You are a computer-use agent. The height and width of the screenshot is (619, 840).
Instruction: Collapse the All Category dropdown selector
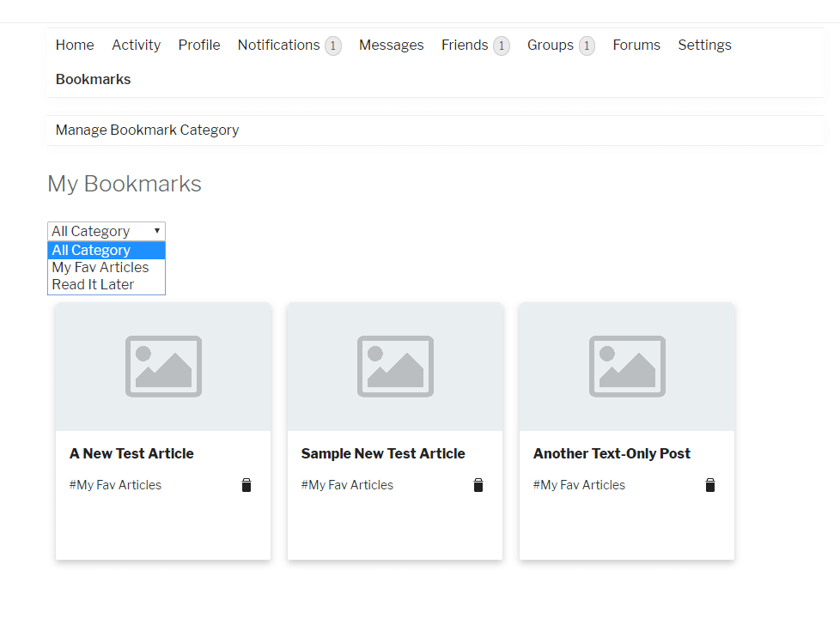pos(106,231)
